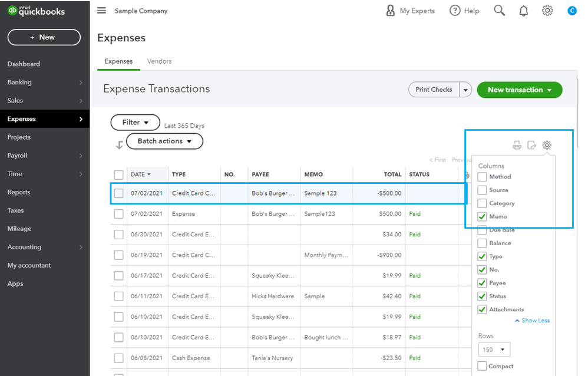Open the user profile avatar C

(x=572, y=11)
